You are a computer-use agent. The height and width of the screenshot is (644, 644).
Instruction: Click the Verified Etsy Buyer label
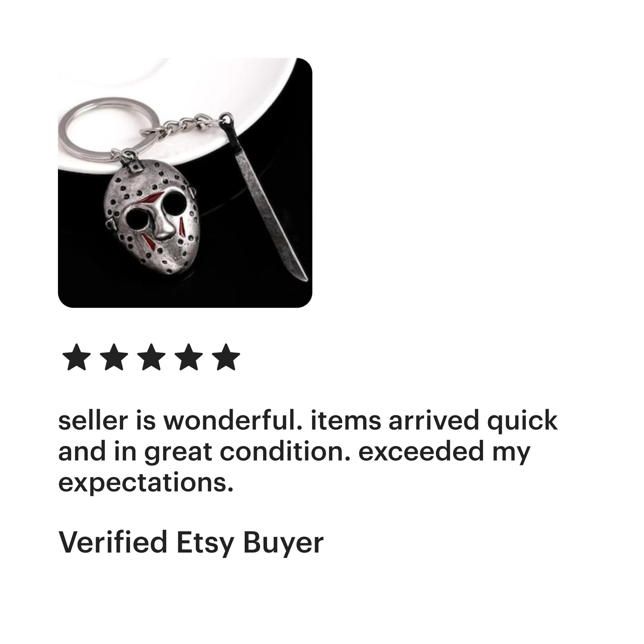click(191, 542)
